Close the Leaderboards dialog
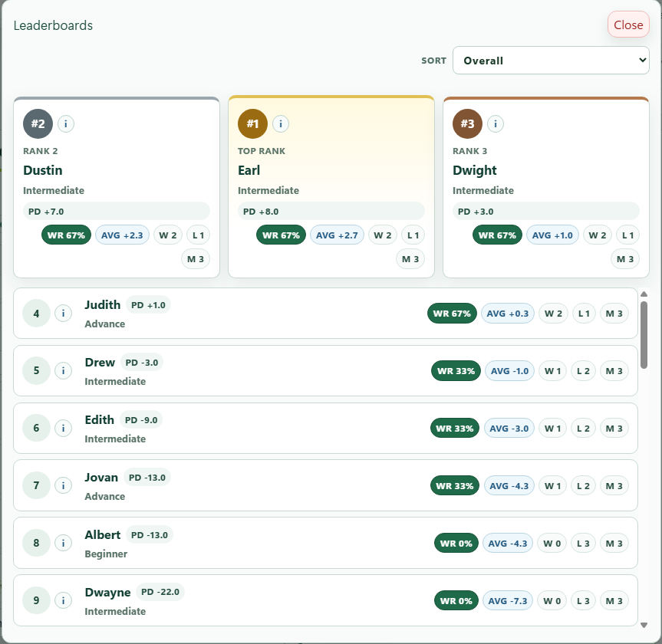Viewport: 662px width, 644px height. pyautogui.click(x=628, y=25)
